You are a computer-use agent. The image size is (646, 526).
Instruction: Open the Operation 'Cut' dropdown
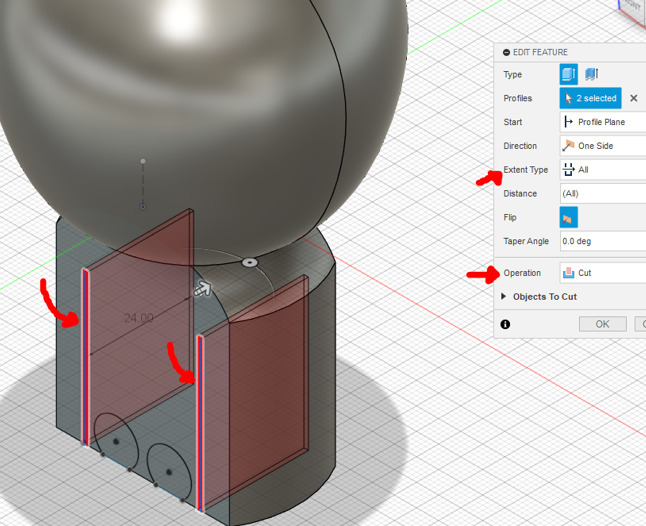[x=603, y=273]
